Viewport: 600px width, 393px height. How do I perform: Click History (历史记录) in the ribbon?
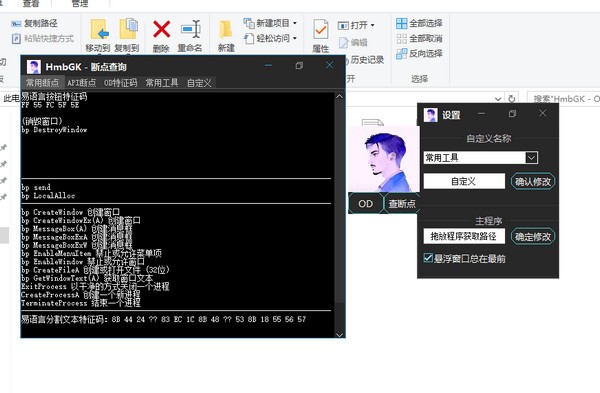tap(364, 60)
